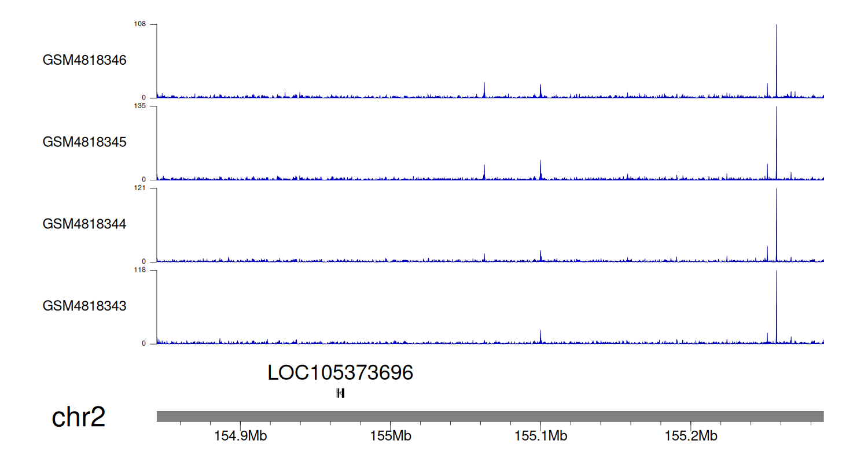Select the GSM4818345 track name
Screen dimensions: 868x451
pyautogui.click(x=84, y=142)
